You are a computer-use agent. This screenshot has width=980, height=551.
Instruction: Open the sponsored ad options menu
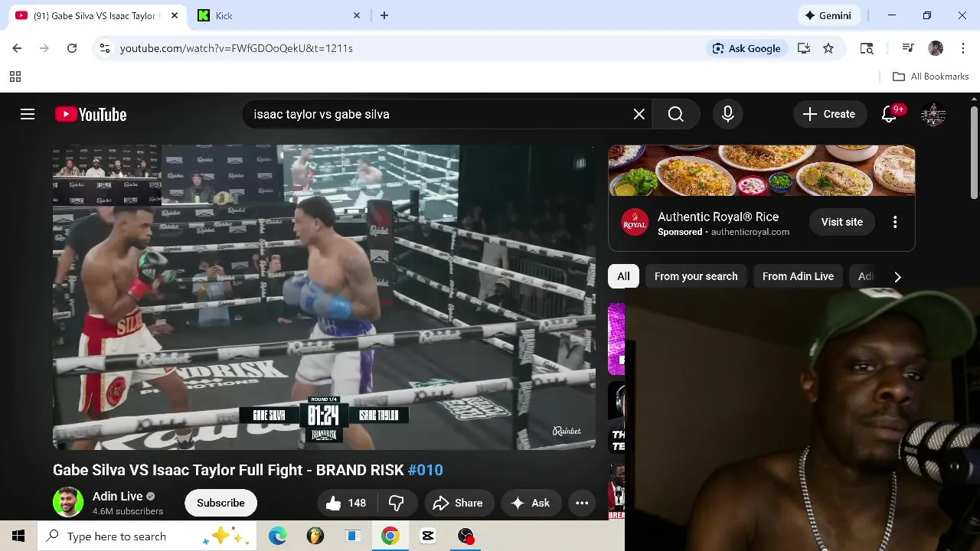click(894, 222)
